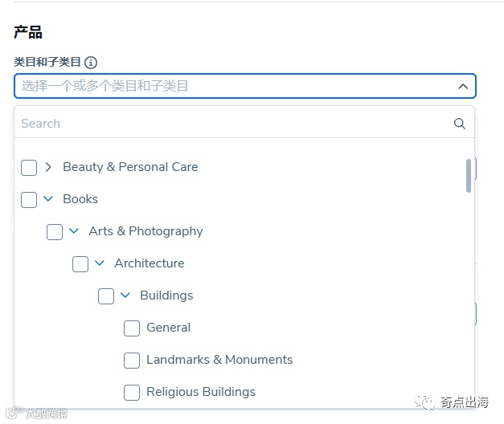This screenshot has width=504, height=424.
Task: Collapse the category dropdown using the up chevron
Action: [x=463, y=86]
